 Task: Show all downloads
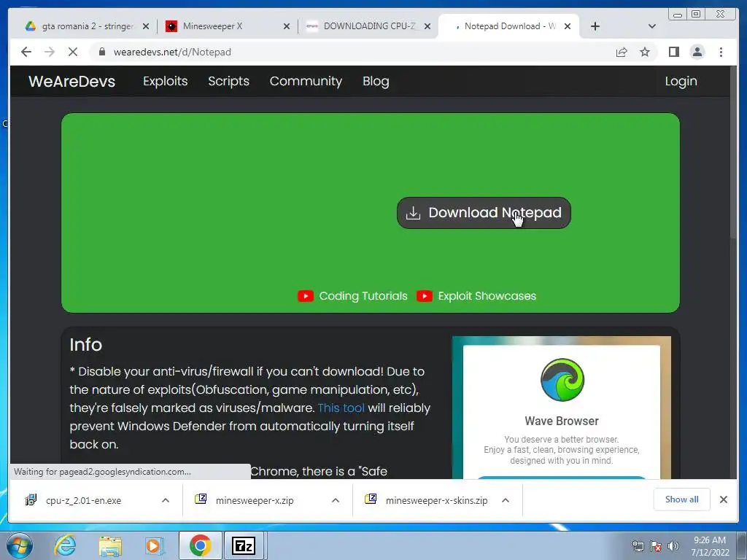click(682, 499)
